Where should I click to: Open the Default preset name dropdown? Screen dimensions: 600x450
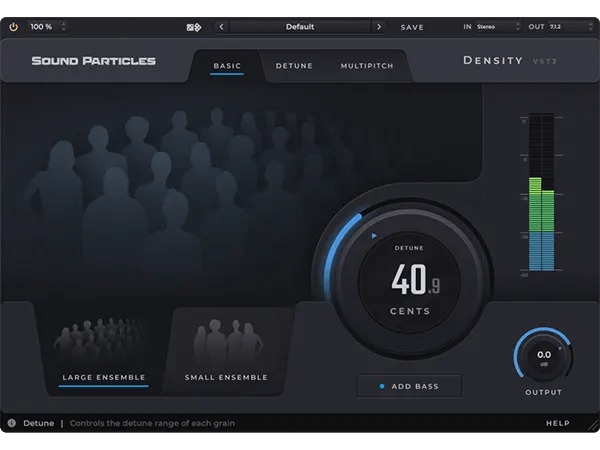click(x=300, y=27)
